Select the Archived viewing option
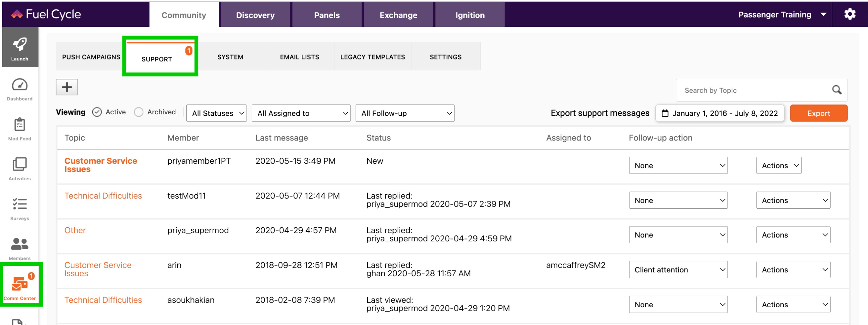This screenshot has height=325, width=868. click(x=139, y=112)
